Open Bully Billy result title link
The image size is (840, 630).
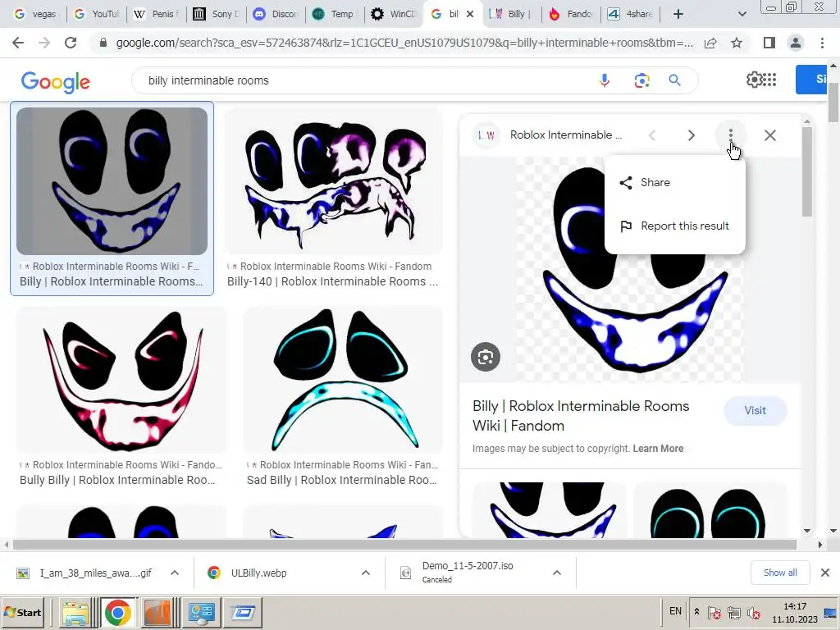pyautogui.click(x=117, y=480)
